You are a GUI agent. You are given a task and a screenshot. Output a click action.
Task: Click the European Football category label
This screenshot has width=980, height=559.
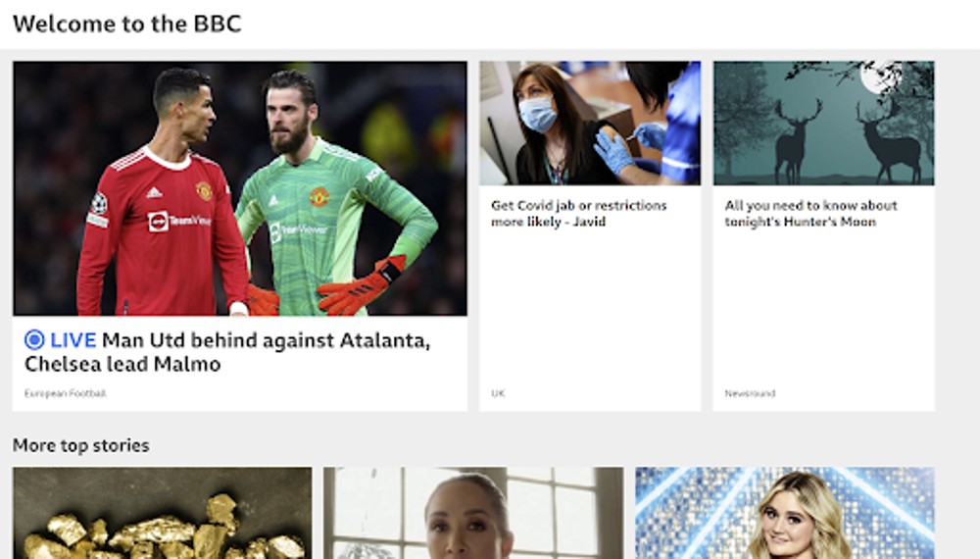65,393
